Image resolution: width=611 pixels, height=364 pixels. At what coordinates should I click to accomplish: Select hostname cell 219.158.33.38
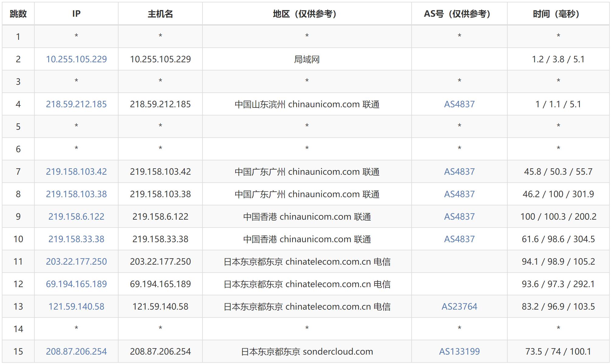[160, 239]
